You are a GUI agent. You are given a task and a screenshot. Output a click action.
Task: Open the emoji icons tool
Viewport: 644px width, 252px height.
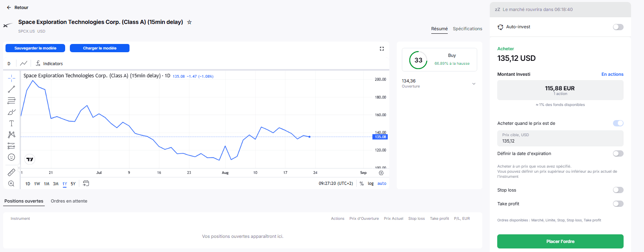(x=11, y=157)
